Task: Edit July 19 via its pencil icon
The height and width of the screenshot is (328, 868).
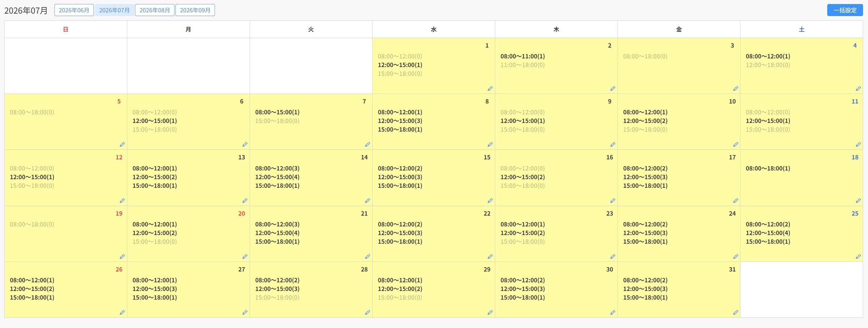Action: pos(122,257)
